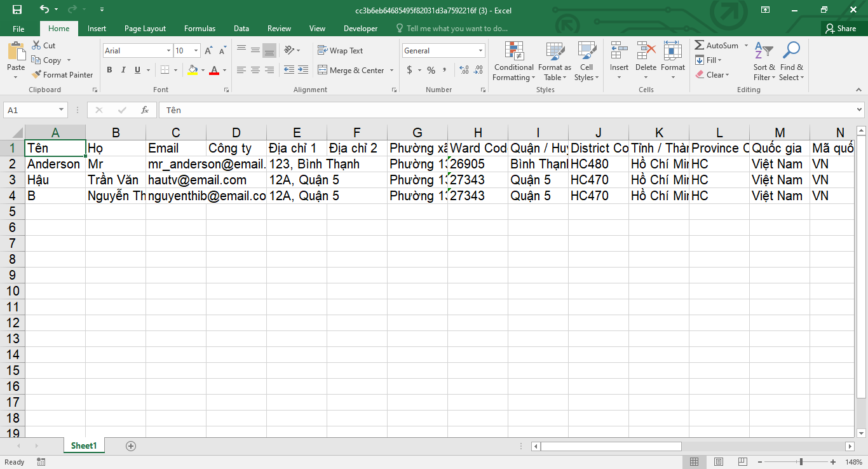Click the Conditional Formatting icon
Image resolution: width=868 pixels, height=469 pixels.
point(513,51)
